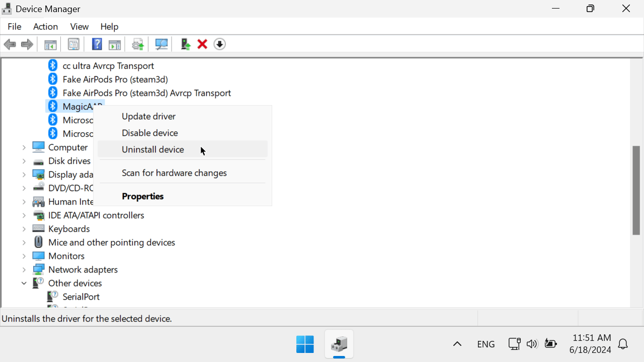This screenshot has height=362, width=644.
Task: Open the Action menu
Action: click(x=45, y=27)
